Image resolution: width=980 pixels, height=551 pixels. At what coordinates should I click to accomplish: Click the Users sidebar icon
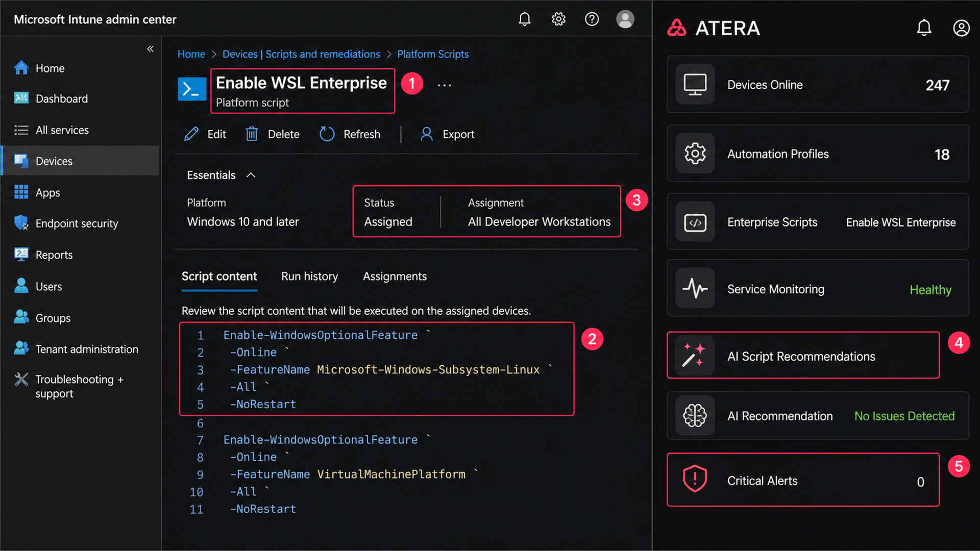tap(21, 286)
